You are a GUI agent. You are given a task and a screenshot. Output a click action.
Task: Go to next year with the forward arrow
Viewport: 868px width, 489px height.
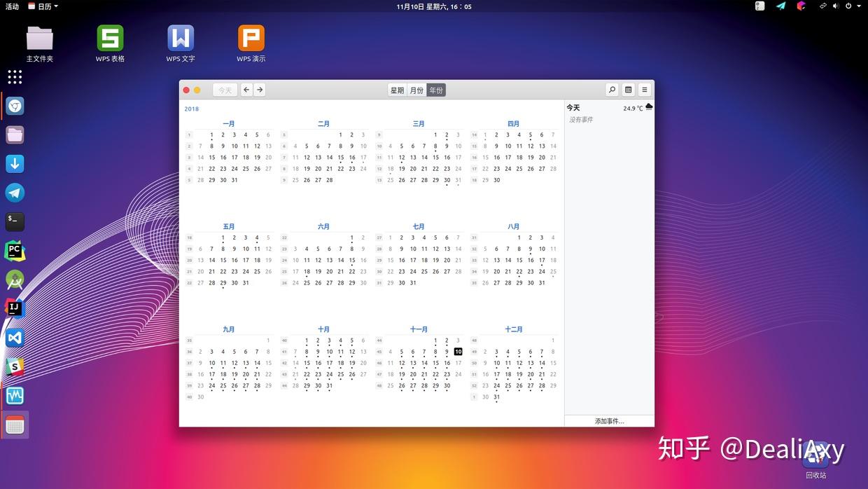(259, 90)
